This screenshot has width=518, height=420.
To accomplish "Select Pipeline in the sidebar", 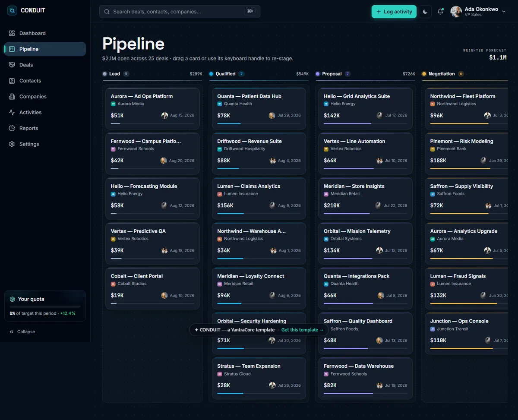I will pyautogui.click(x=45, y=49).
